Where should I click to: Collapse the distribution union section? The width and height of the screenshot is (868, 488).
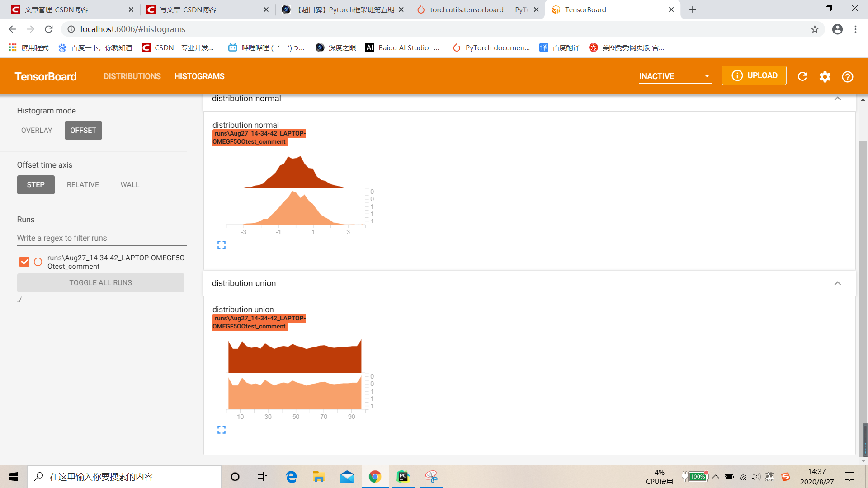(x=838, y=283)
